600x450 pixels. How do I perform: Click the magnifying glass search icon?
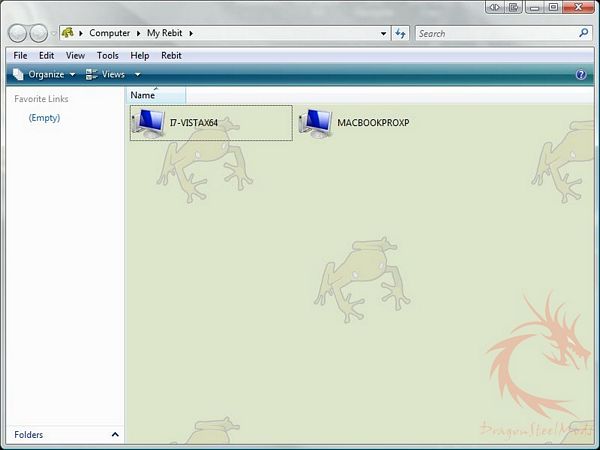584,33
